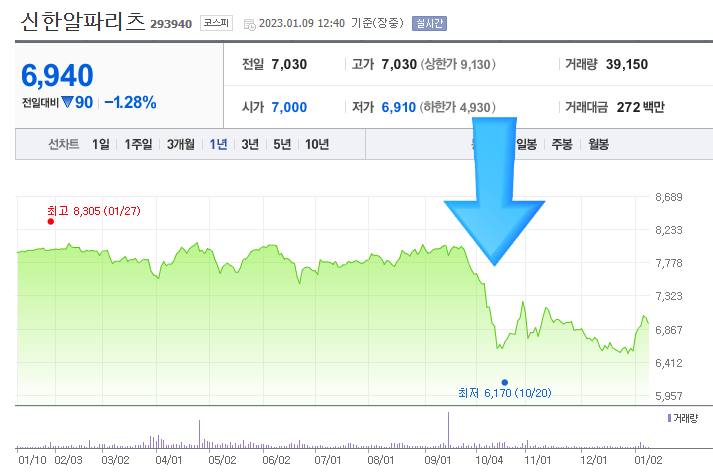Click the 04/01 date axis label
Screen dimensions: 713x475
[169, 460]
